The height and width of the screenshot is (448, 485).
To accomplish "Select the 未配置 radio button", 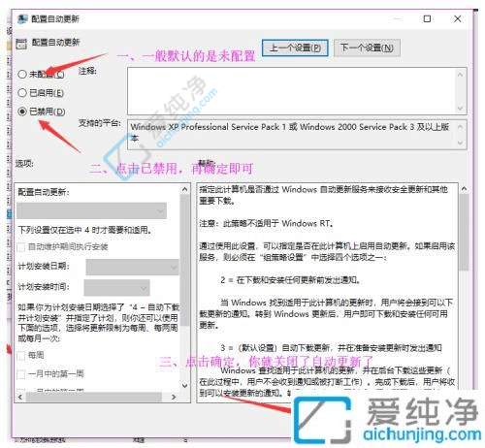I will tap(22, 75).
